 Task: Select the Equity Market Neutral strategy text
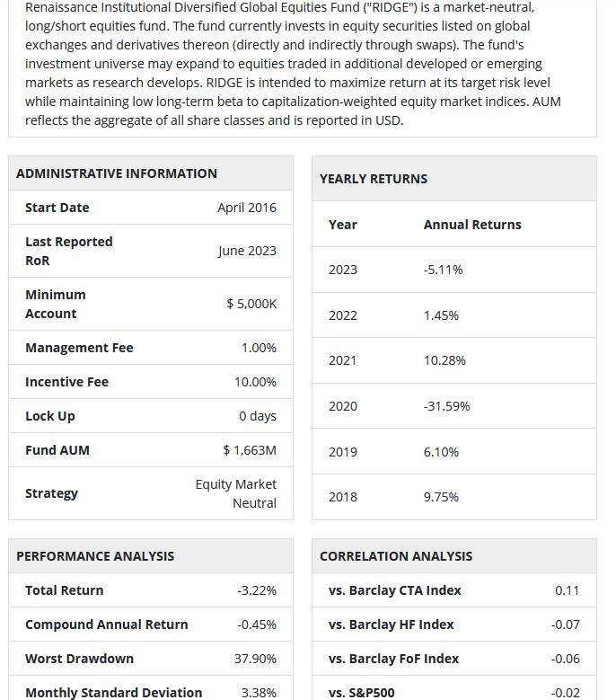(236, 493)
